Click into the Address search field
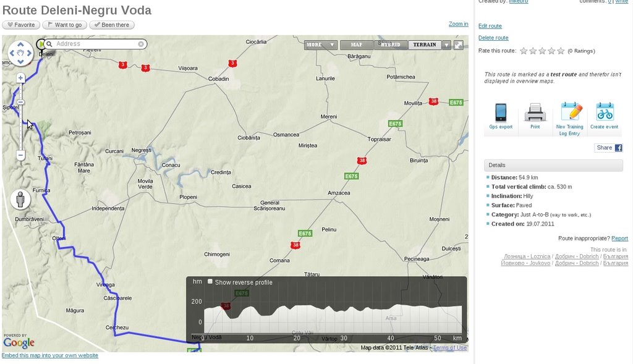Image resolution: width=633 pixels, height=364 pixels. click(96, 44)
